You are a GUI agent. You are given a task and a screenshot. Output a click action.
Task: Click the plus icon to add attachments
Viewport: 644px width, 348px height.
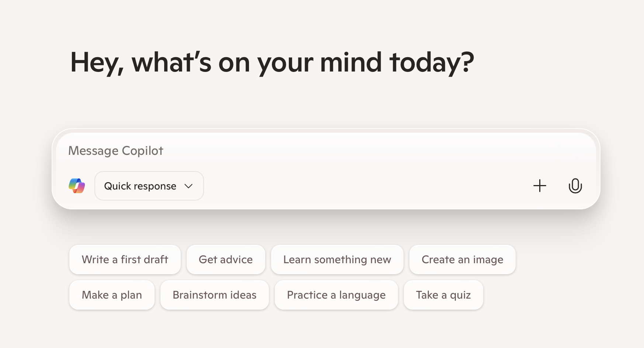540,186
